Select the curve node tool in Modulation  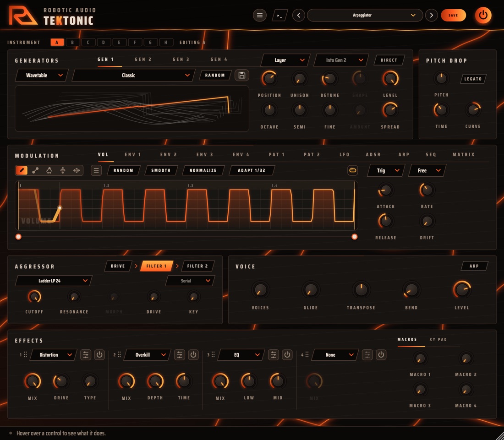(x=49, y=170)
